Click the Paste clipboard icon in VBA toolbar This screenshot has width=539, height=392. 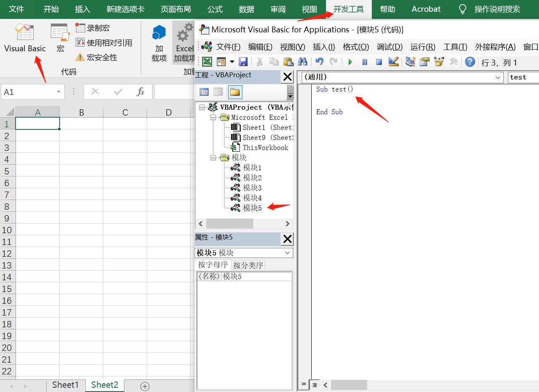pyautogui.click(x=288, y=62)
